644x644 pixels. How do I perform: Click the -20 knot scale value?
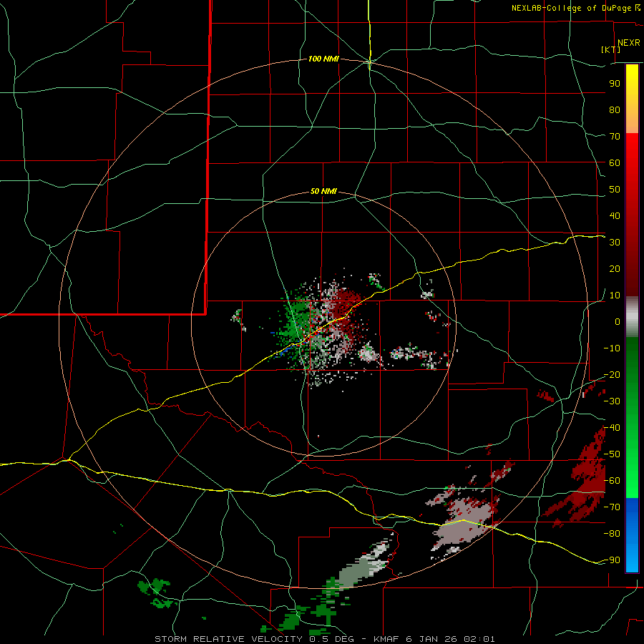(613, 374)
